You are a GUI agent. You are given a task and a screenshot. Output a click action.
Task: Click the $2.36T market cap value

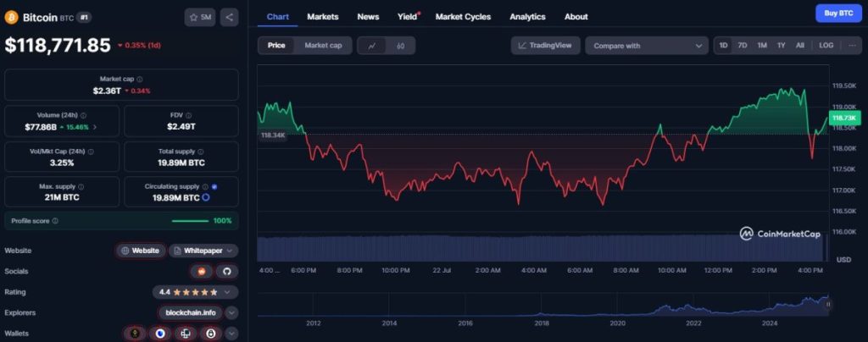[107, 91]
